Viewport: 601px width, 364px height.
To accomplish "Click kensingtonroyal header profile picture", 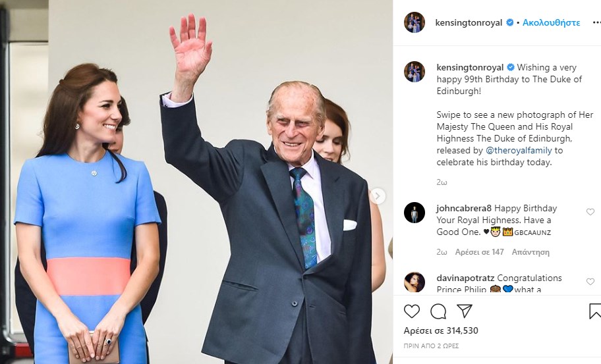I will tap(415, 22).
